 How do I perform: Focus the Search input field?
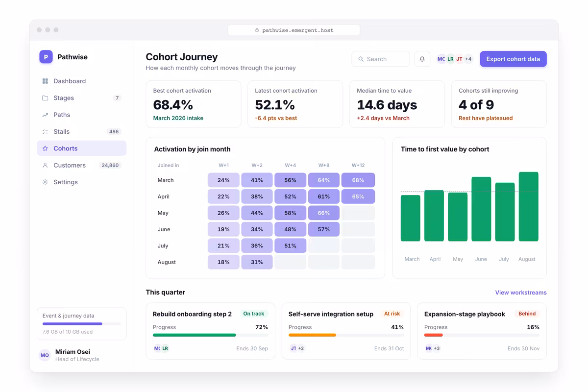381,59
